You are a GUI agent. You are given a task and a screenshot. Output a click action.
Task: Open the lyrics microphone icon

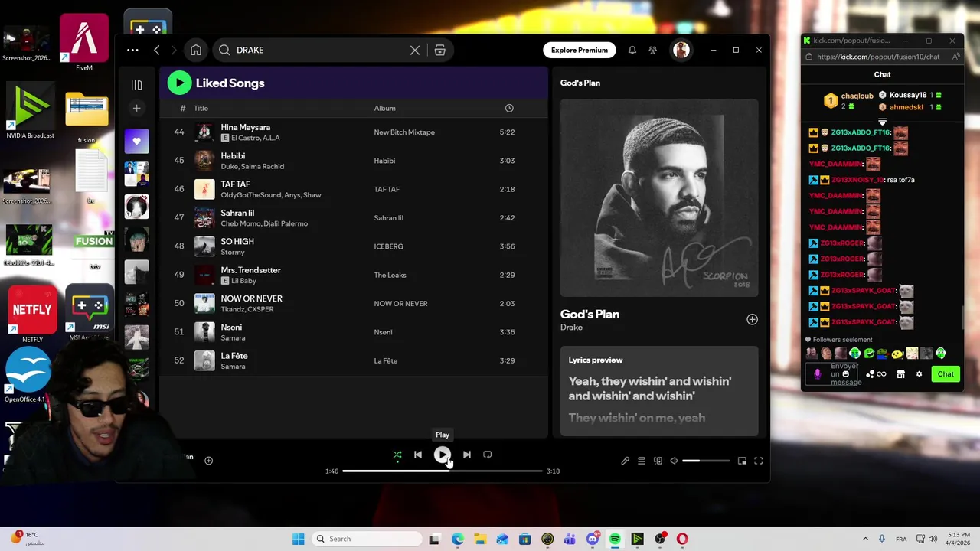(x=625, y=461)
